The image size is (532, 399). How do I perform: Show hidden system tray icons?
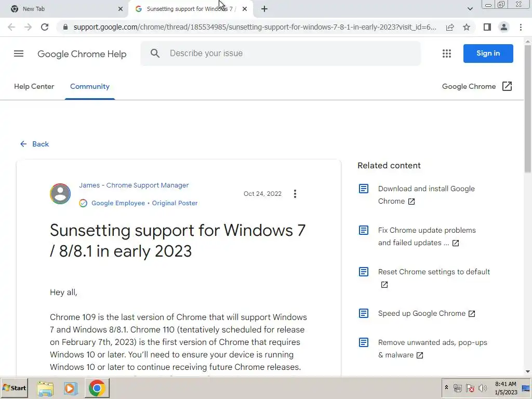tap(446, 388)
